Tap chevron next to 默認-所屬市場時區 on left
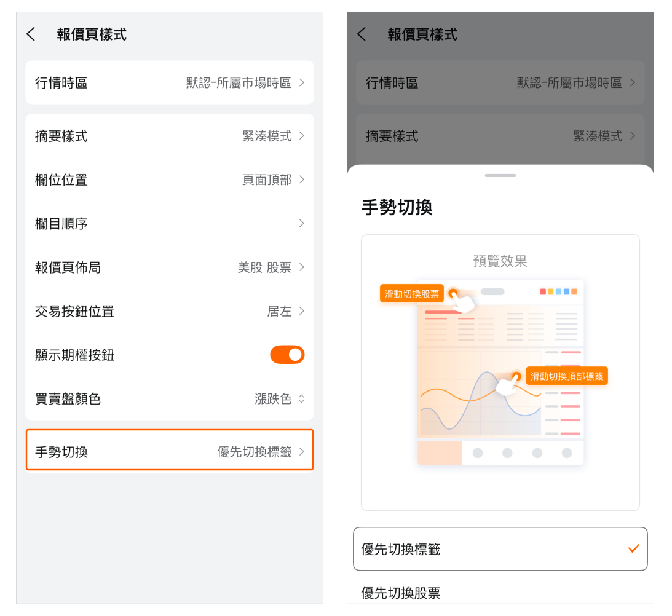672x616 pixels. (301, 82)
